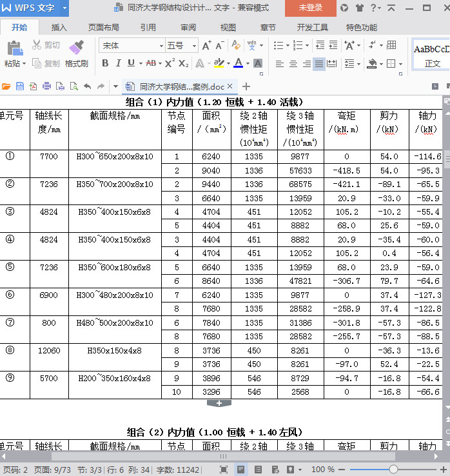Screen dimensions: 450x476
Task: Decrease font size with the A- icon
Action: pyautogui.click(x=220, y=46)
